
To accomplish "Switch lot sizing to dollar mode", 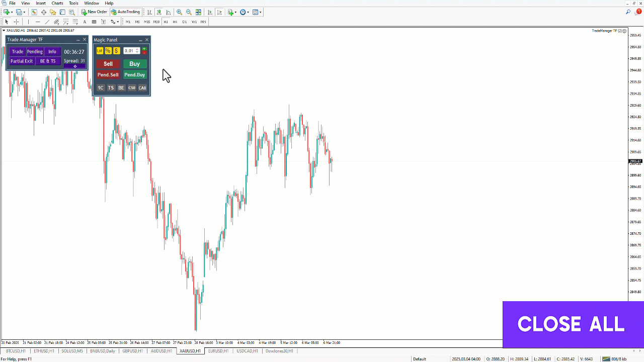I will pyautogui.click(x=116, y=50).
